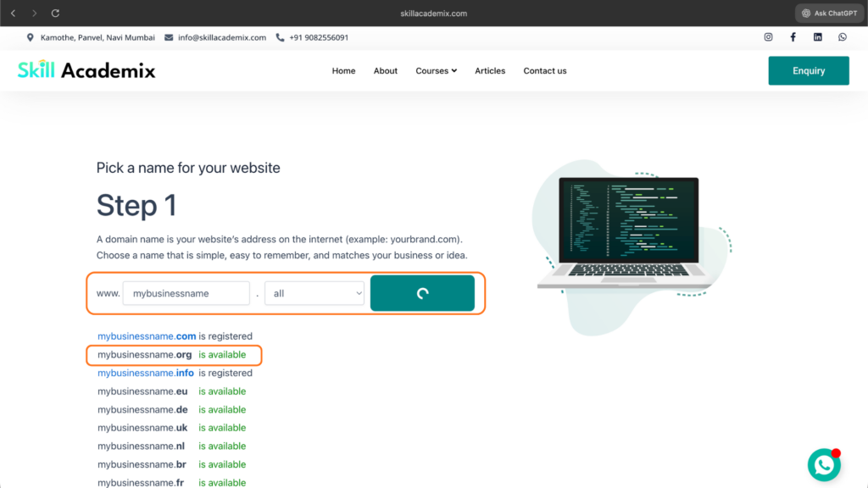868x488 pixels.
Task: Expand the Courses menu
Action: [x=436, y=71]
